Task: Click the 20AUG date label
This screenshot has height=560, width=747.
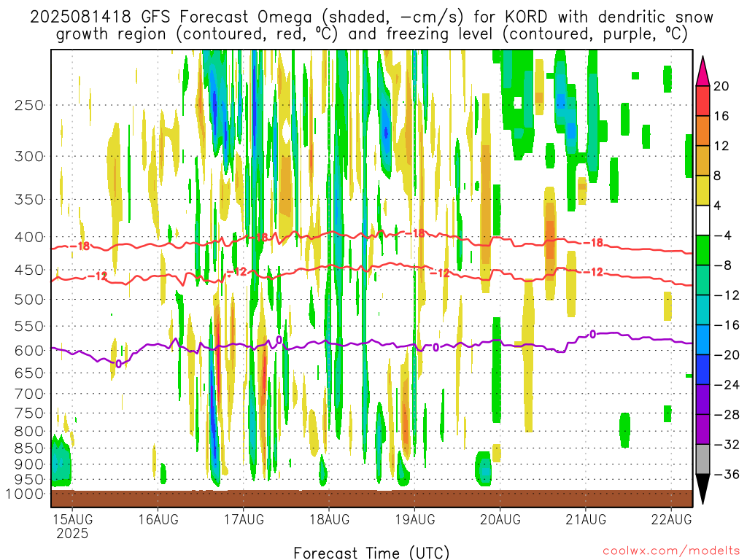Action: point(500,519)
